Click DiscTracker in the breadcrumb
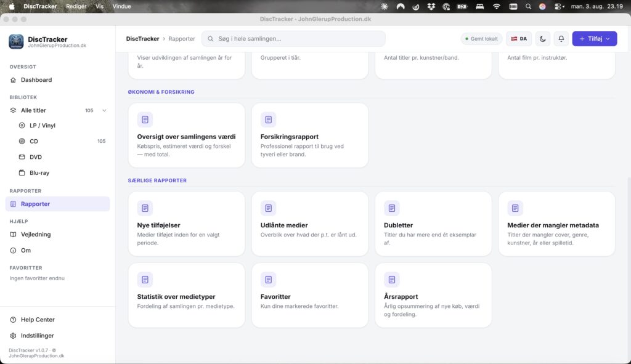Image resolution: width=631 pixels, height=364 pixels. pos(142,39)
